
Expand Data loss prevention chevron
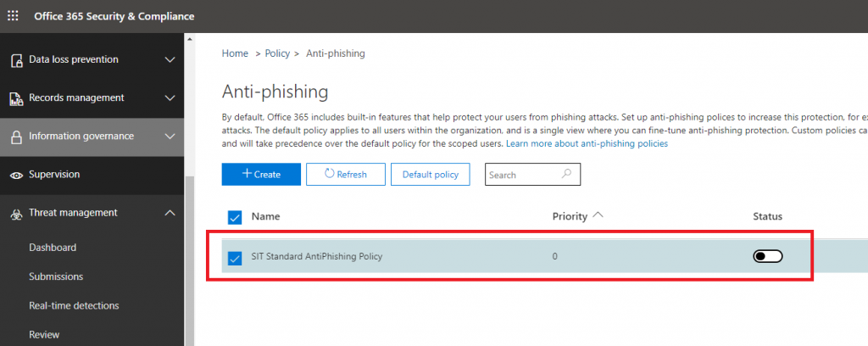(x=170, y=60)
